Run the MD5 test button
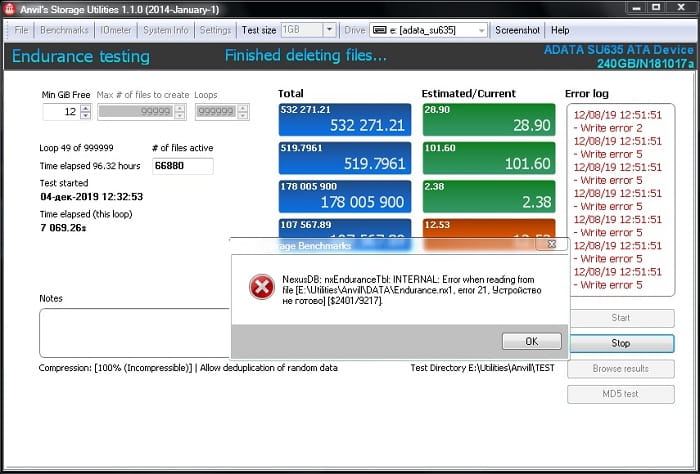The image size is (700, 474). [x=621, y=394]
